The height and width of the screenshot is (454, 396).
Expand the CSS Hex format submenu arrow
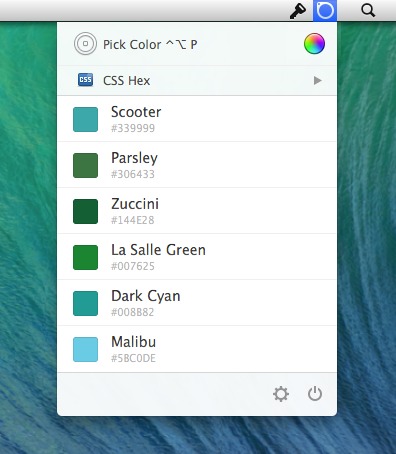318,80
